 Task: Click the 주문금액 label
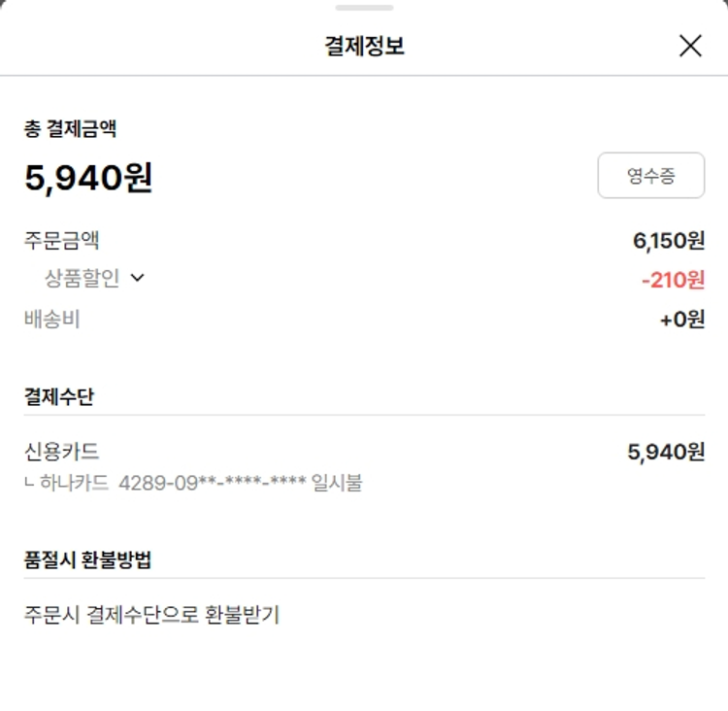click(62, 240)
